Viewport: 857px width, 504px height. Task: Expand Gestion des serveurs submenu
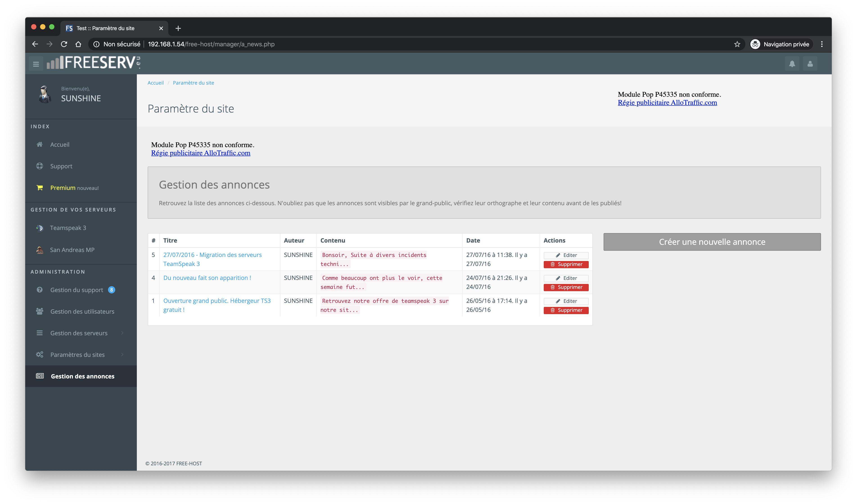(79, 333)
